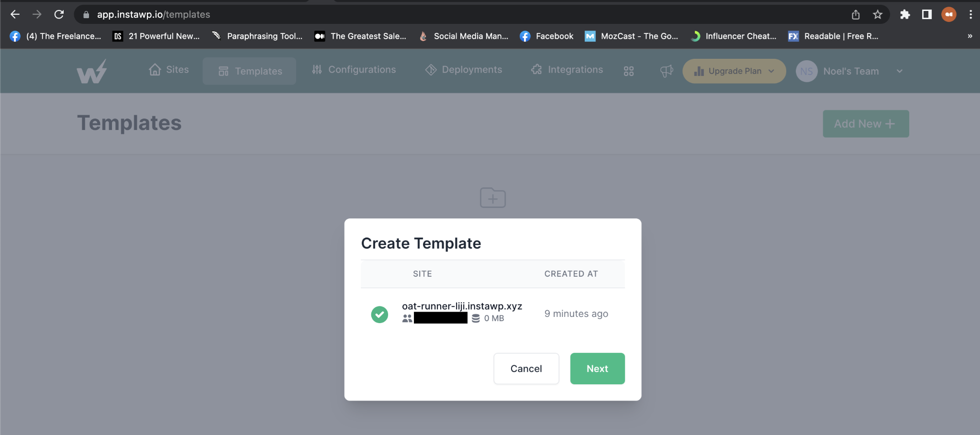This screenshot has height=435, width=980.
Task: Open the apps grid icon in navbar
Action: point(628,71)
